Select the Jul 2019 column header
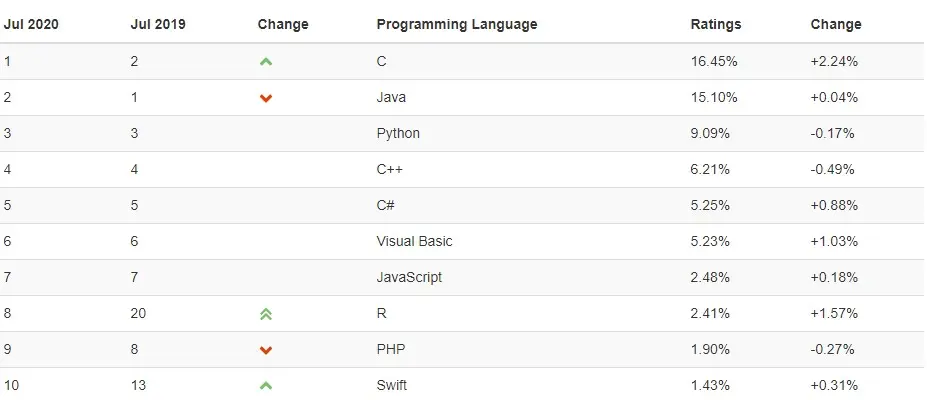Image resolution: width=927 pixels, height=400 pixels. (x=158, y=24)
